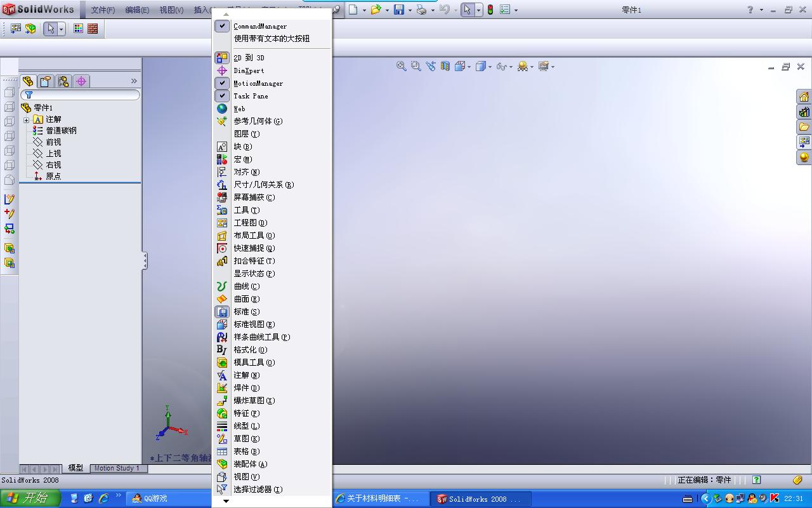Open the 文件(F) menu
Viewport: 812px width, 508px height.
(x=103, y=10)
